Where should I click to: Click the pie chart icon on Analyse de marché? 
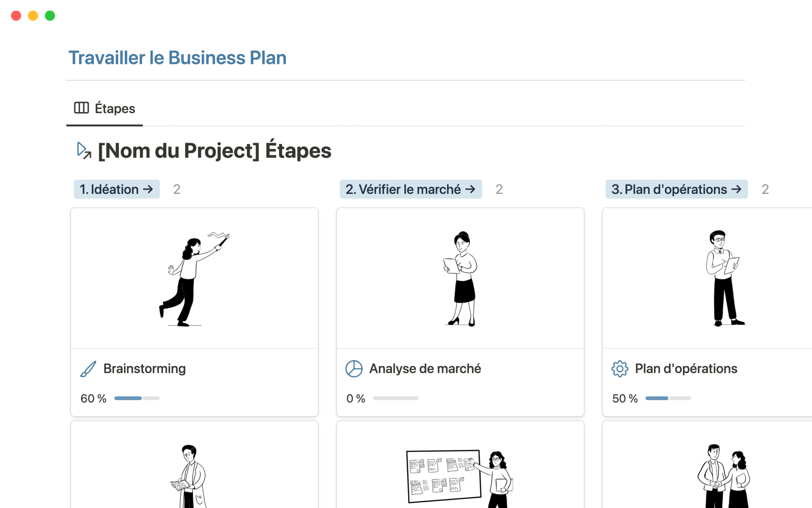[x=354, y=368]
